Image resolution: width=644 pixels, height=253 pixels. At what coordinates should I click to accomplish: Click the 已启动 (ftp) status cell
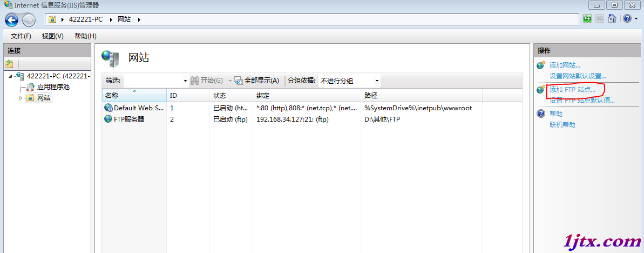(231, 119)
